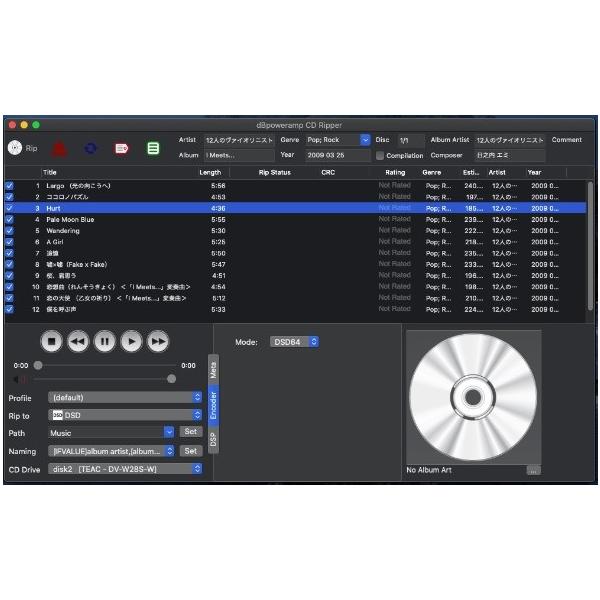Viewport: 600px width, 600px height.
Task: Open the Profile (default) dropdown
Action: tap(125, 397)
